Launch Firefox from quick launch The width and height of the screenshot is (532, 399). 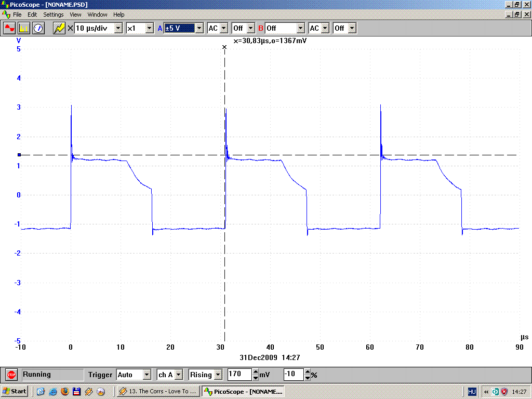[x=65, y=392]
